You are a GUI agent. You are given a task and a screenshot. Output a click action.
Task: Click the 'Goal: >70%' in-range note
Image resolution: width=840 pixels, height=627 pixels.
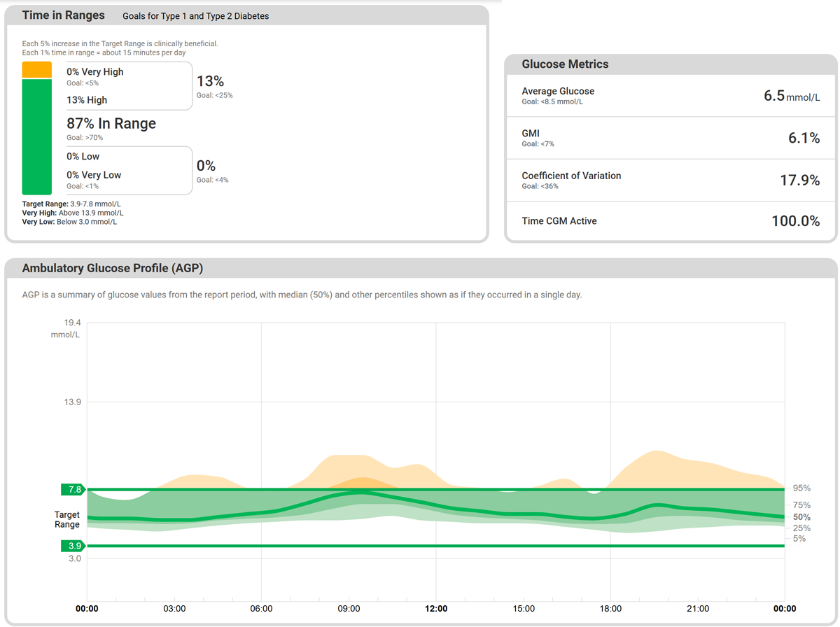pyautogui.click(x=85, y=138)
